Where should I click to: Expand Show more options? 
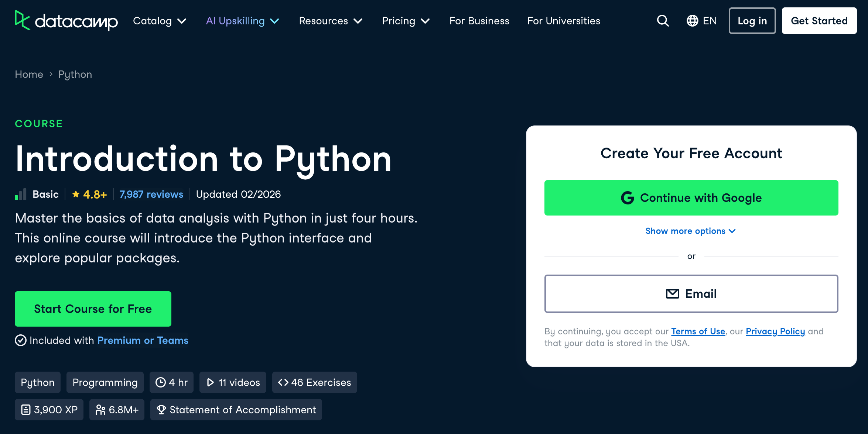[690, 231]
